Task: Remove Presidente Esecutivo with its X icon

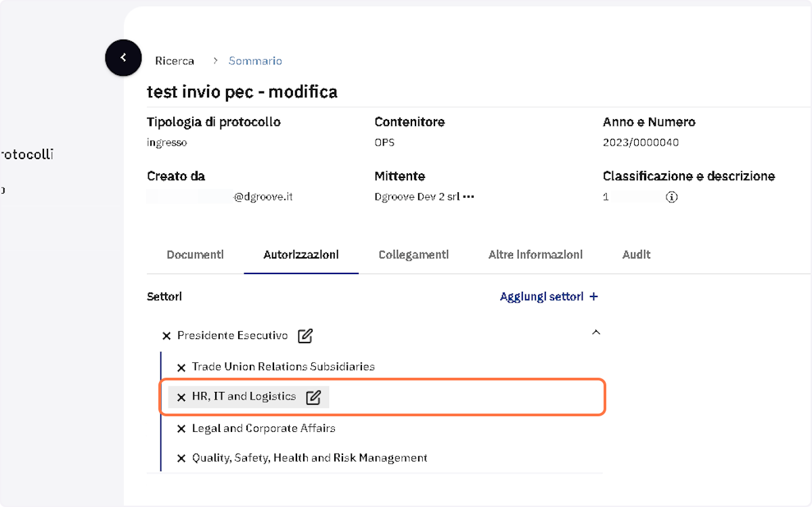Action: click(166, 336)
